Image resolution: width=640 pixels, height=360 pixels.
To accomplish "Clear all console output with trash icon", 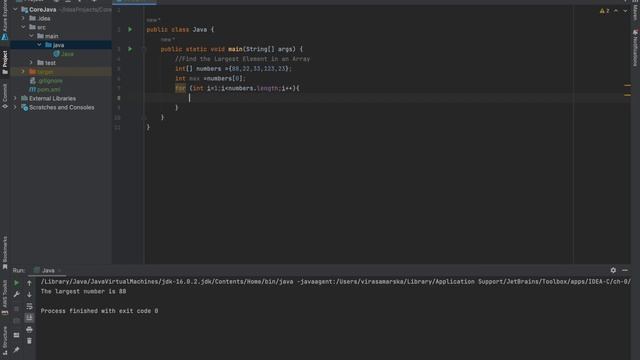I will coord(29,340).
